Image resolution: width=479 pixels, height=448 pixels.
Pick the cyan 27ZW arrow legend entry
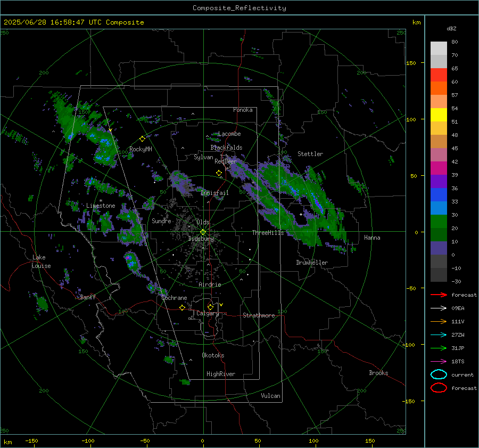coord(439,335)
